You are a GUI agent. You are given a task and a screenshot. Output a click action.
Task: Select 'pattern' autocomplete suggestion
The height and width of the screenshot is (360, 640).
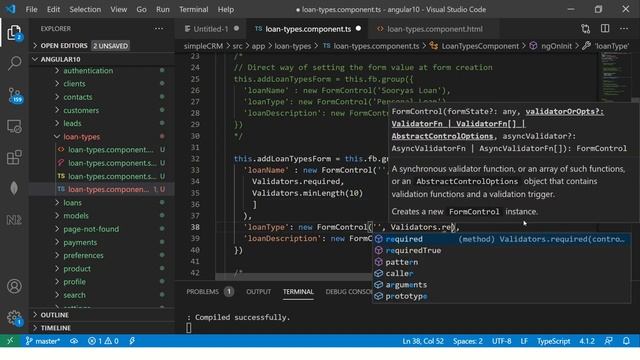(x=502, y=262)
